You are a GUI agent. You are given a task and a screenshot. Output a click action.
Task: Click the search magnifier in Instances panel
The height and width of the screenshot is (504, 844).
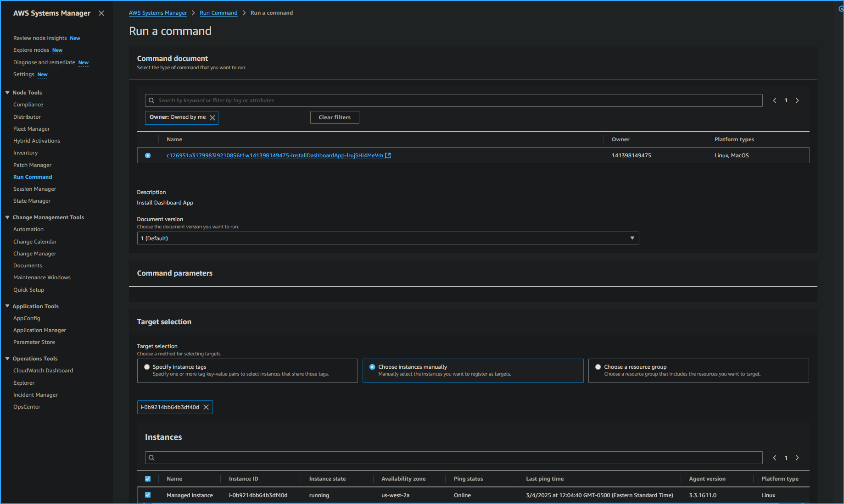coord(151,457)
